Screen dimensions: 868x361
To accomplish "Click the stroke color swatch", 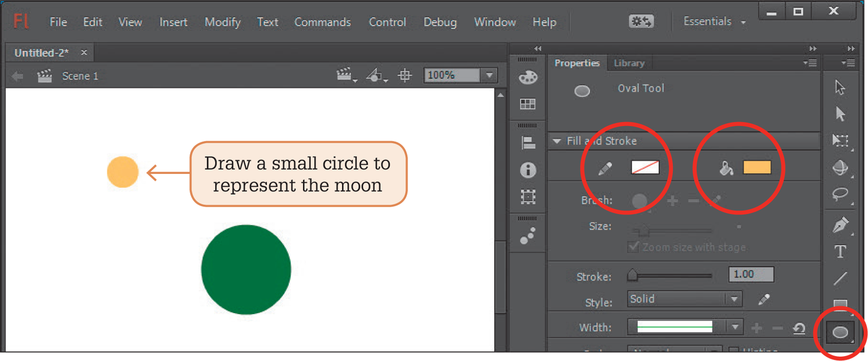I will coord(645,167).
